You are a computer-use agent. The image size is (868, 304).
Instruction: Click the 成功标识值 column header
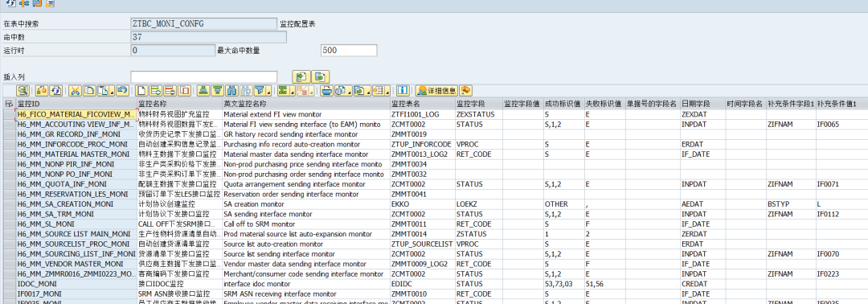tap(563, 104)
